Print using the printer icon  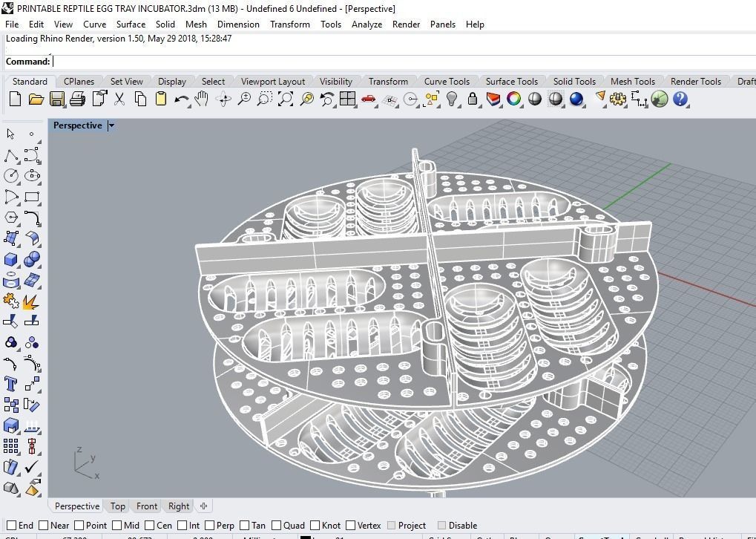pos(78,99)
